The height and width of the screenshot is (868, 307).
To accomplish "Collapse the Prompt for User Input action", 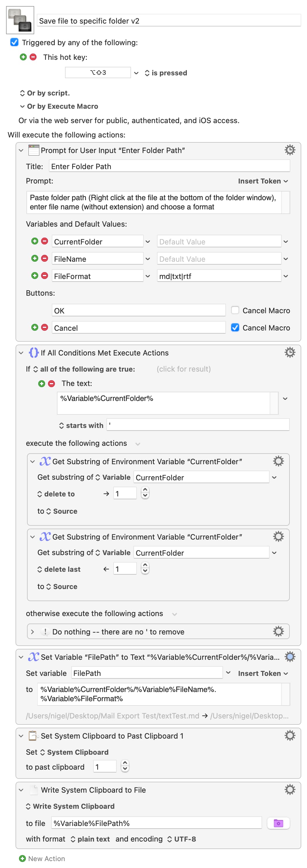I will click(21, 150).
